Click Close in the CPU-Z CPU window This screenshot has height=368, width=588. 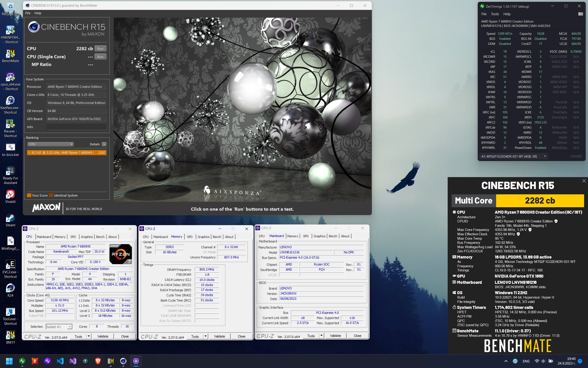[125, 336]
